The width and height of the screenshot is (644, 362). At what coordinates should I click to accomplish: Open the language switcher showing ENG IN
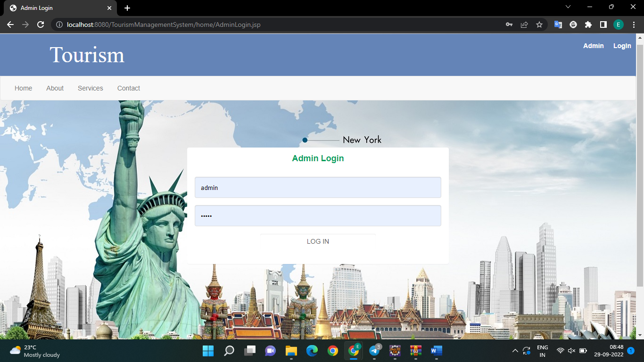pos(542,351)
